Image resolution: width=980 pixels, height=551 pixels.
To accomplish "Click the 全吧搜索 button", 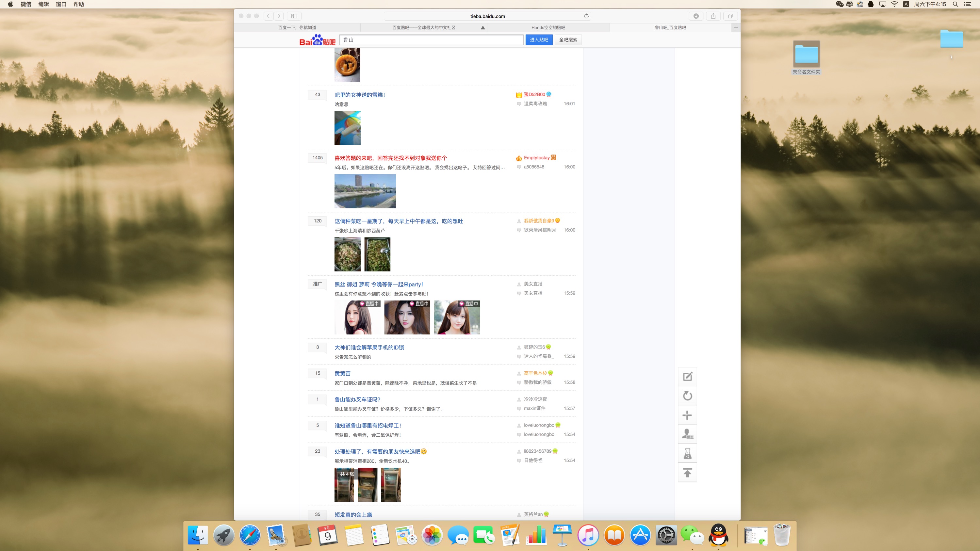I will (568, 40).
